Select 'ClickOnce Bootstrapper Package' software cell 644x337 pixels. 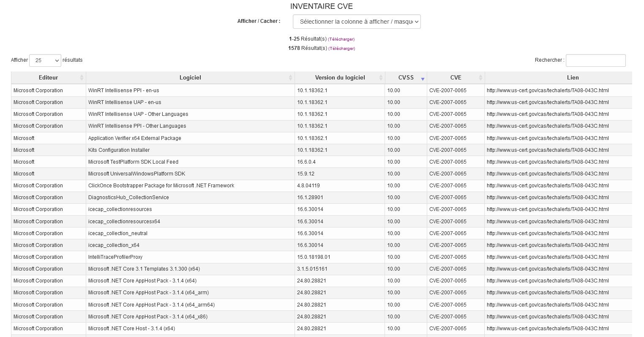pyautogui.click(x=190, y=186)
